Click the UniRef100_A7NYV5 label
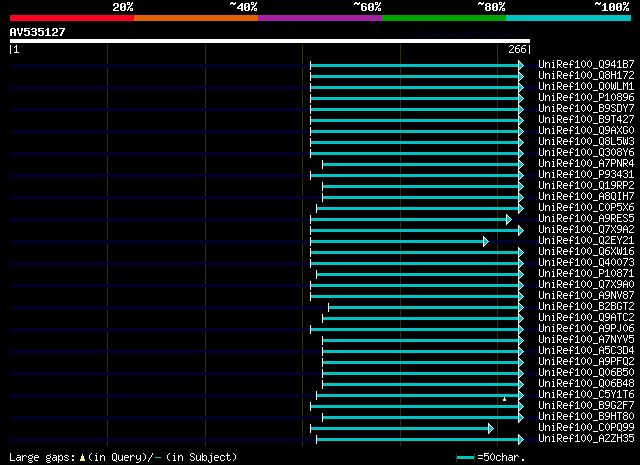 click(x=587, y=340)
